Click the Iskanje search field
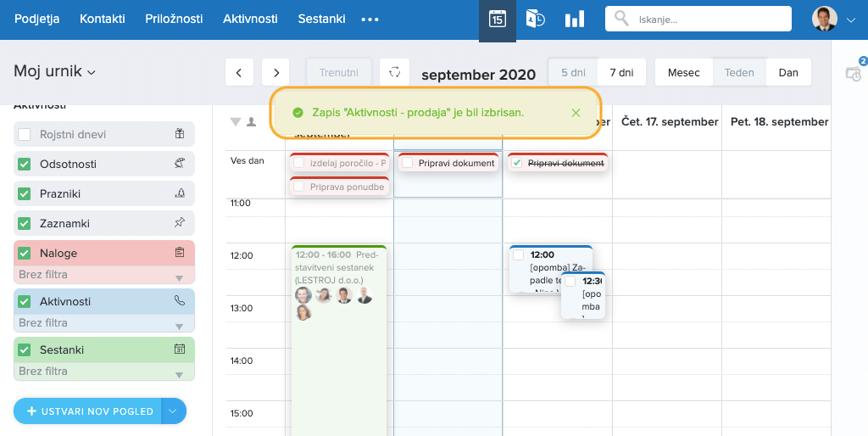 tap(698, 20)
